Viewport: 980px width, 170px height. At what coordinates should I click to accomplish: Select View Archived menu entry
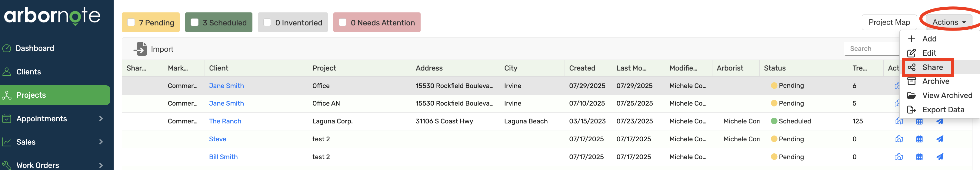click(x=947, y=96)
